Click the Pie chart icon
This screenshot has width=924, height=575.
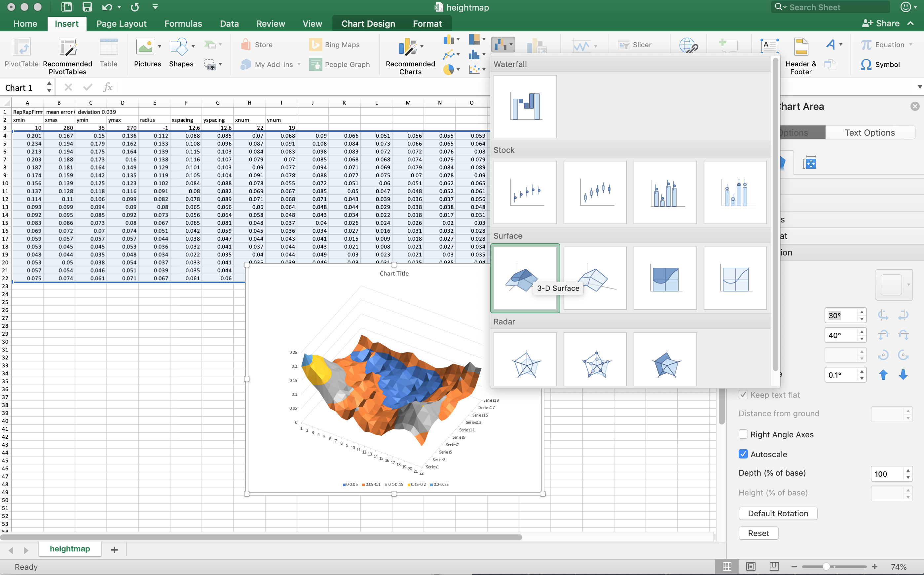pos(449,70)
